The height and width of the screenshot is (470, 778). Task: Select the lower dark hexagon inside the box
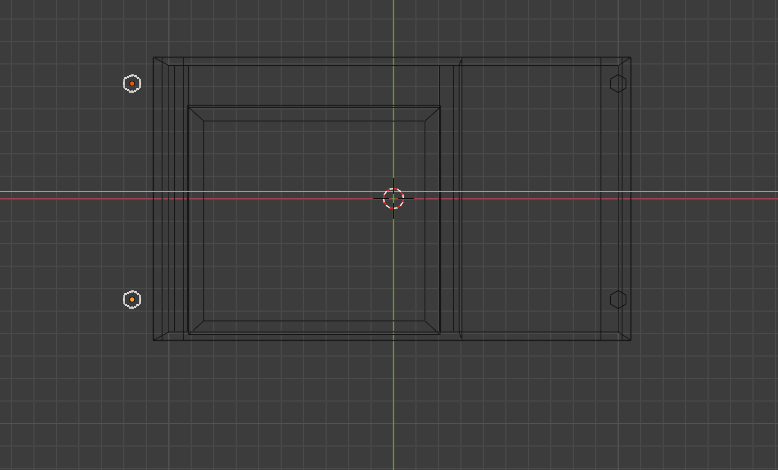pyautogui.click(x=618, y=300)
